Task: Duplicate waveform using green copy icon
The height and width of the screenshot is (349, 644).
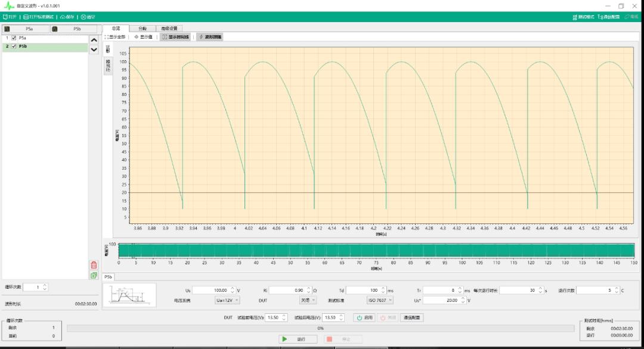Action: tap(94, 276)
